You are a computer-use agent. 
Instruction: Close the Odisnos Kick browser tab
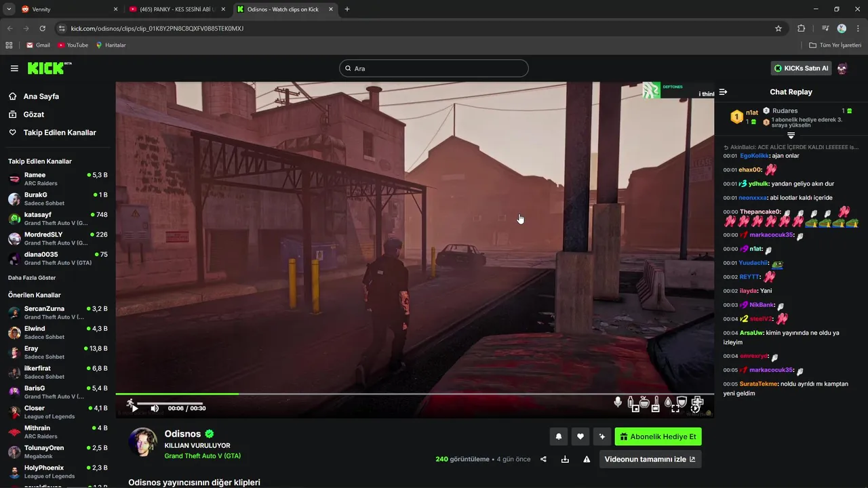pos(331,9)
